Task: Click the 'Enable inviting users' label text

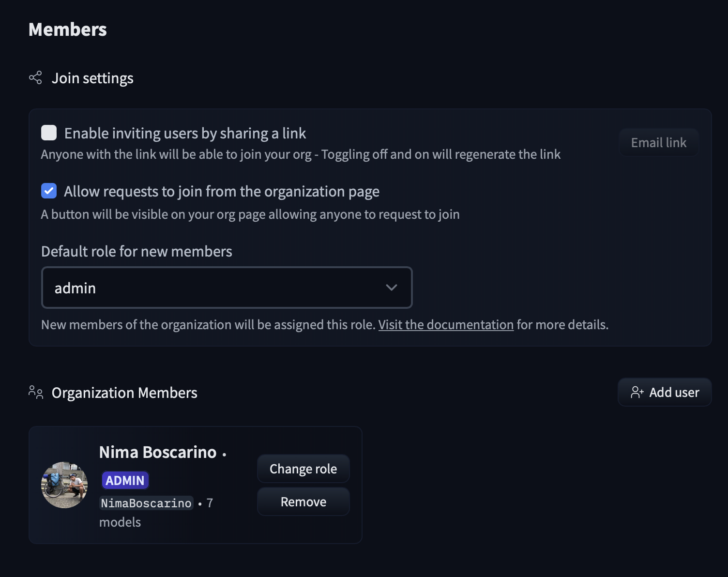Action: pyautogui.click(x=185, y=133)
